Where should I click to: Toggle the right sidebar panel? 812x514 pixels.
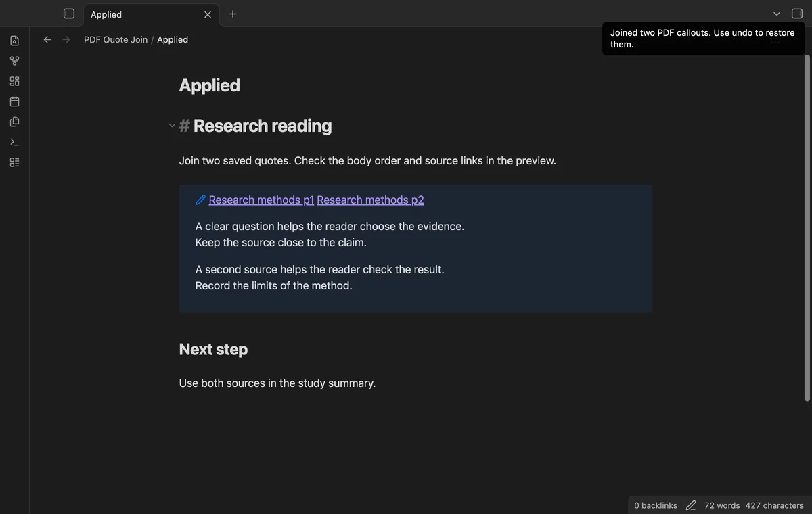(797, 14)
